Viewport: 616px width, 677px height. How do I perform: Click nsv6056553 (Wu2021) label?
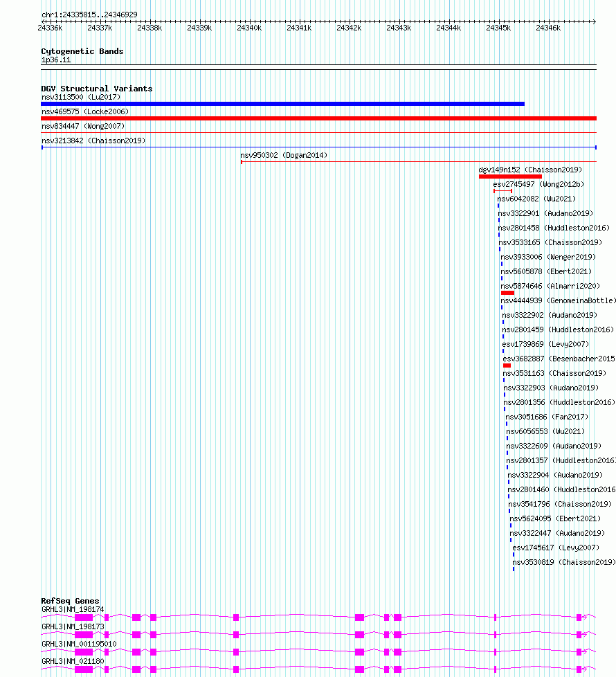[545, 431]
